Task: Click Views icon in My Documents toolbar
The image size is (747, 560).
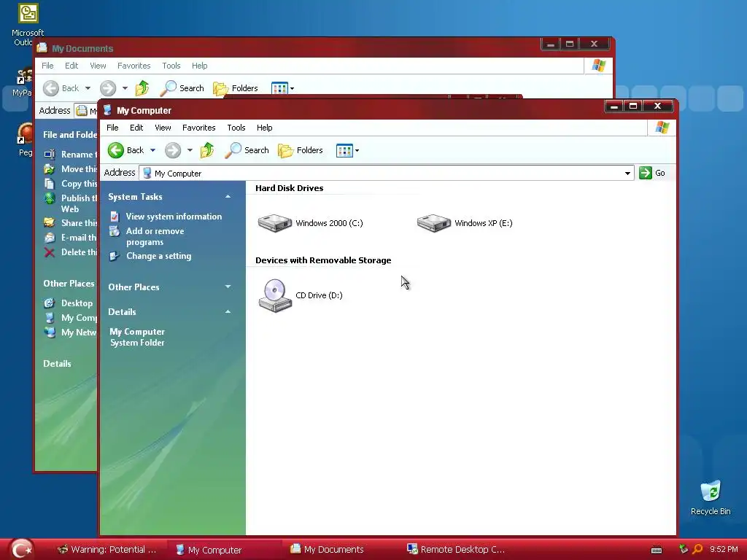Action: point(279,88)
